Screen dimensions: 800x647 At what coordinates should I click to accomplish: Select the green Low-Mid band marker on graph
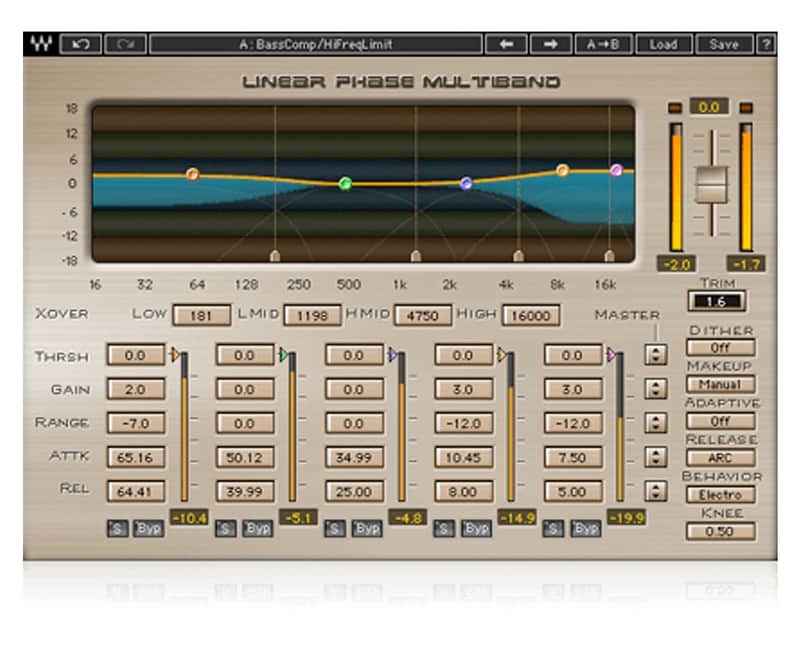click(x=345, y=183)
